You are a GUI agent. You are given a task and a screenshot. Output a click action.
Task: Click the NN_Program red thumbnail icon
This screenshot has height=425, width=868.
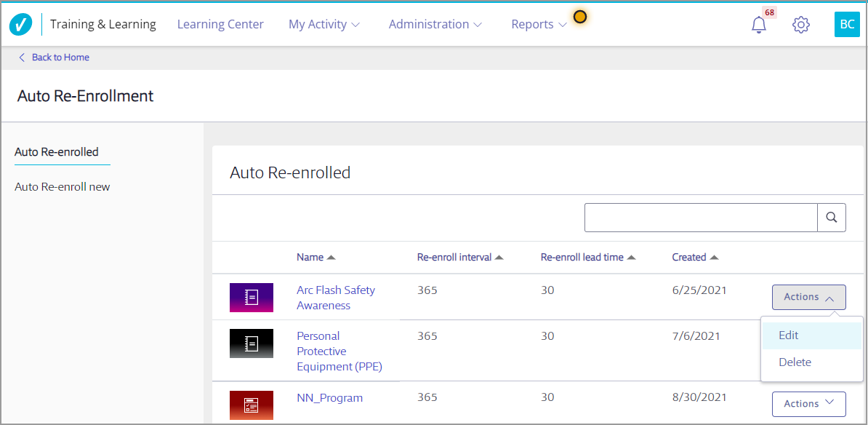point(251,405)
